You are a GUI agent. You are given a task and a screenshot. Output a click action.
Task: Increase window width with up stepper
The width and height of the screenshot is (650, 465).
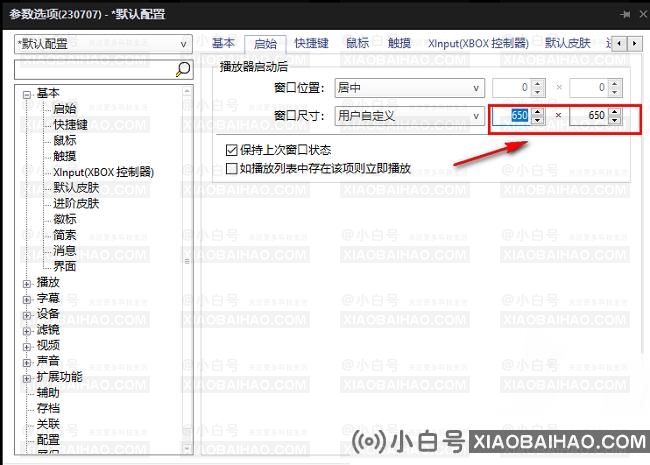(x=538, y=111)
